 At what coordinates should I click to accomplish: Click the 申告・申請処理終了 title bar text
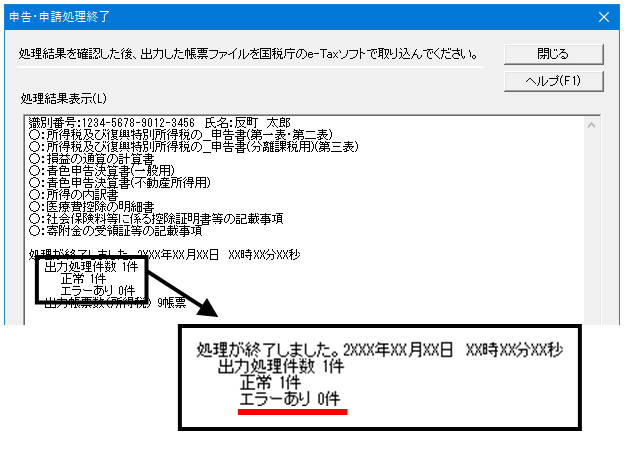click(59, 17)
